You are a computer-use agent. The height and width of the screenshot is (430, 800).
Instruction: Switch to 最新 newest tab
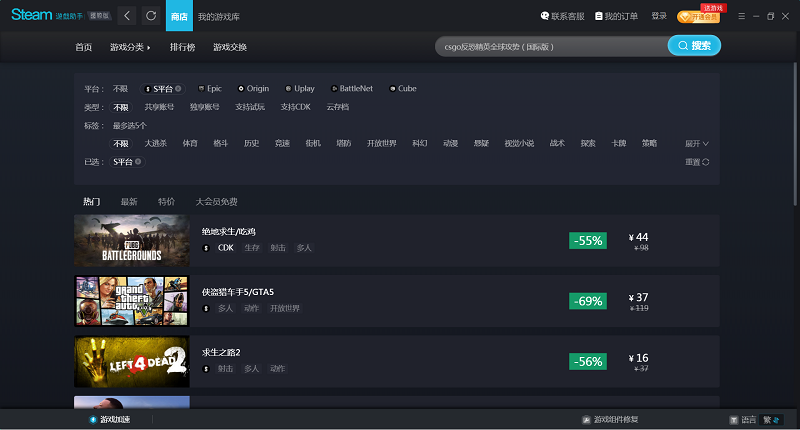click(x=129, y=202)
